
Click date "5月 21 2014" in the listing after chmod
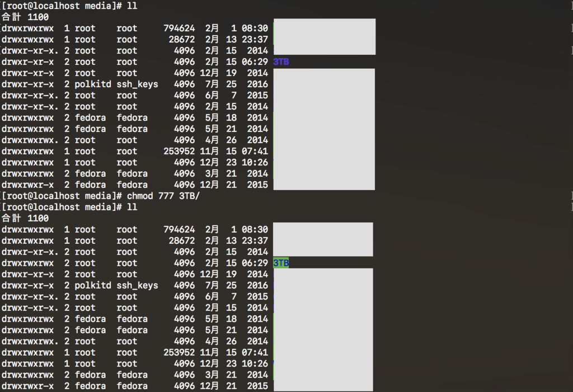[237, 330]
